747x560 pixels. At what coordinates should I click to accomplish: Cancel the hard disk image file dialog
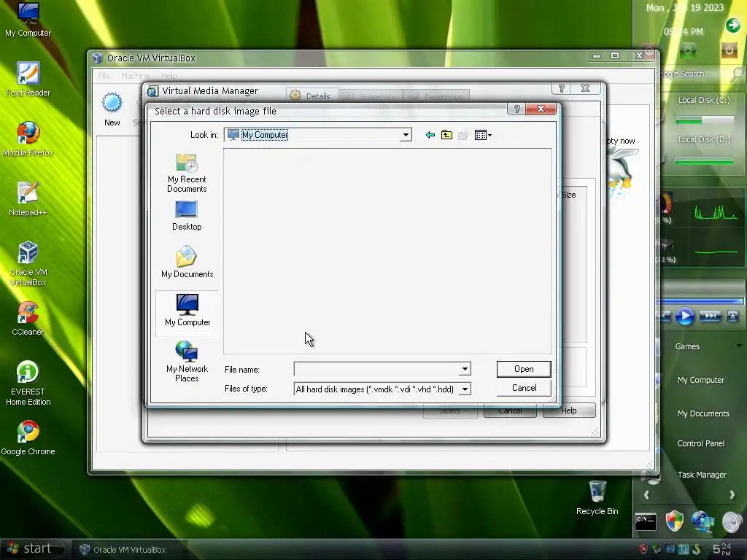(x=524, y=388)
